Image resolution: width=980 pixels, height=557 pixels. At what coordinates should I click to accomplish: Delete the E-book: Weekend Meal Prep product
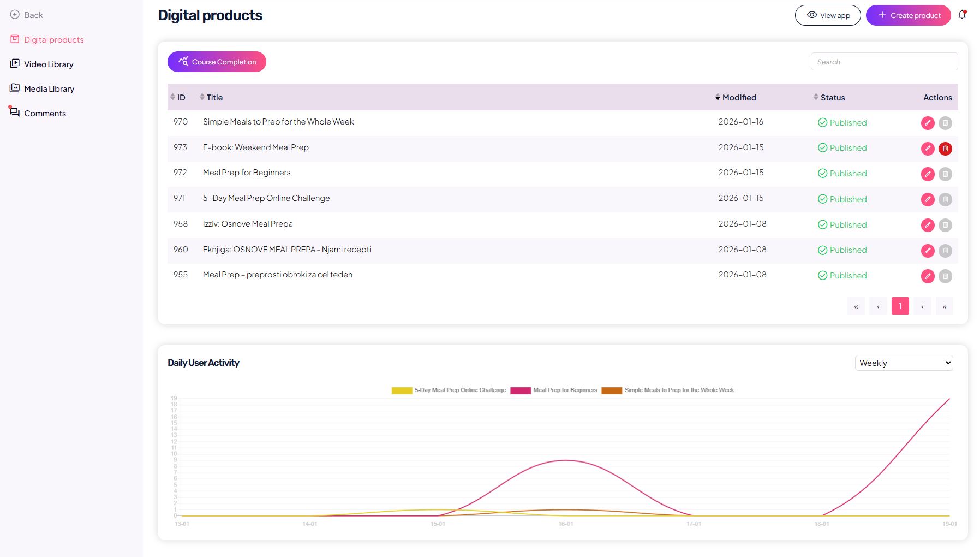(x=945, y=149)
